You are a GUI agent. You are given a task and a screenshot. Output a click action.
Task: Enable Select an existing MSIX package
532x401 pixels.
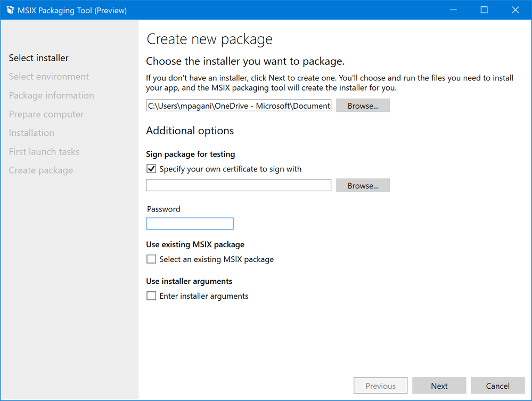151,259
